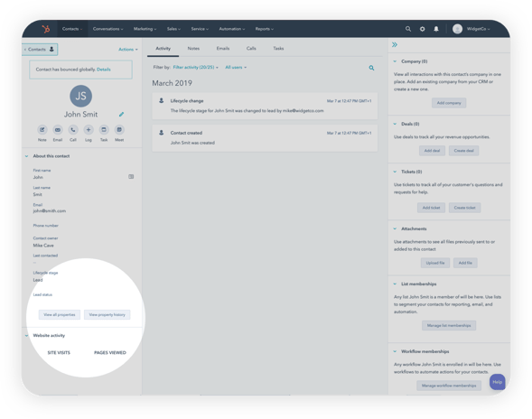Switch to the Notes tab
This screenshot has width=532, height=419.
coord(193,49)
